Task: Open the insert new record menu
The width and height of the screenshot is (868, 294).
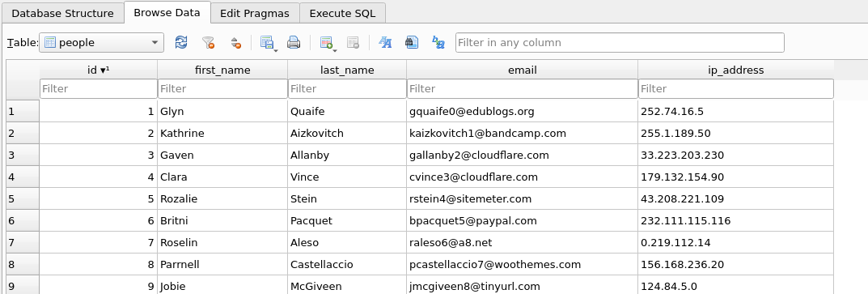Action: (328, 43)
